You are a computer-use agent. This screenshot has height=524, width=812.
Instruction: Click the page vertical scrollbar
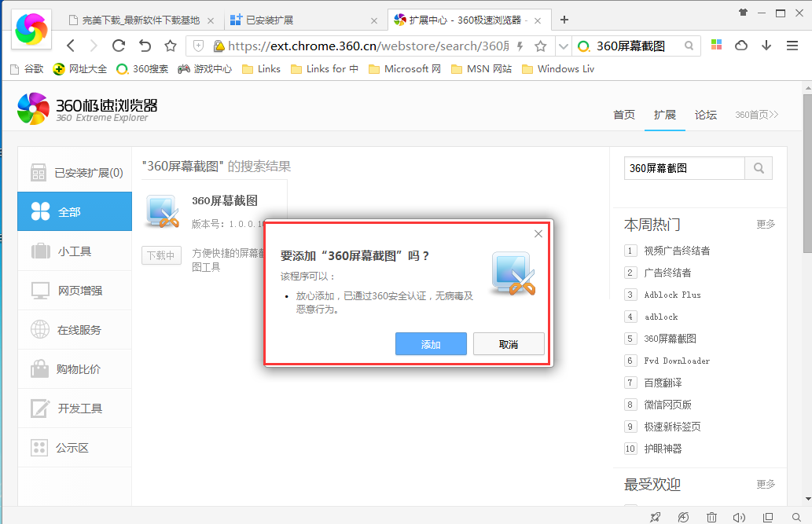point(807,174)
